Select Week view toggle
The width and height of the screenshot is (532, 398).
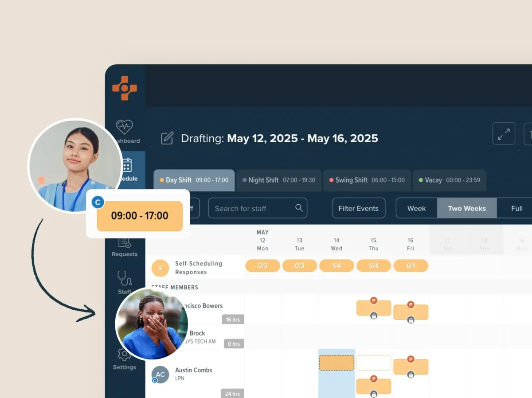pos(416,208)
